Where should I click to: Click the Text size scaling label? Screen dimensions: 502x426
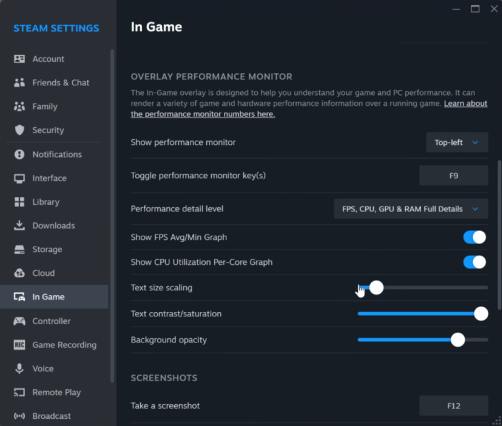[161, 288]
